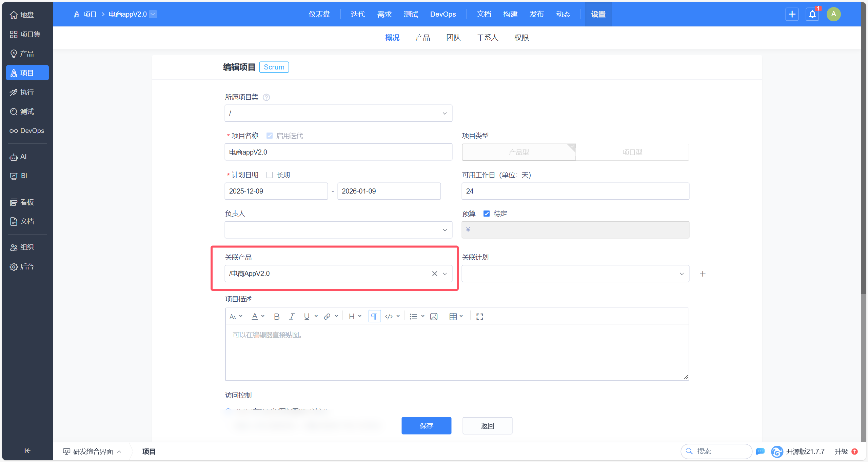Open the chat message icon in status bar
The image size is (868, 462).
pos(761,451)
